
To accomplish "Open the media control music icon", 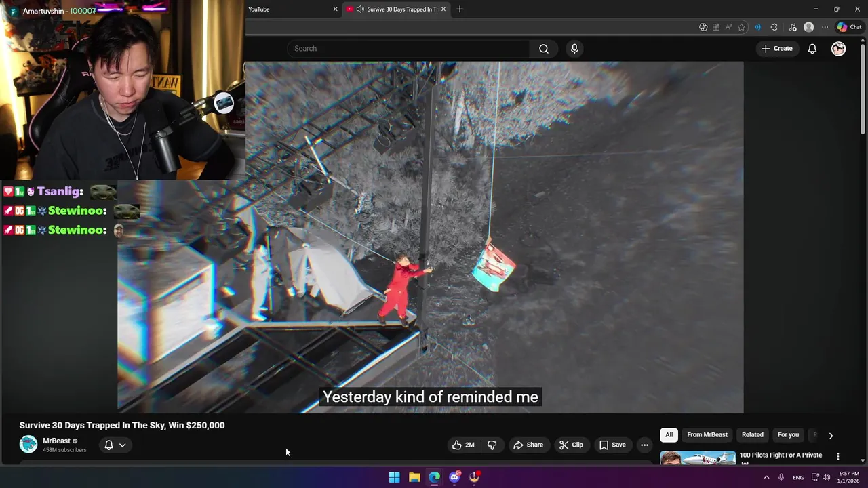I will 793,27.
